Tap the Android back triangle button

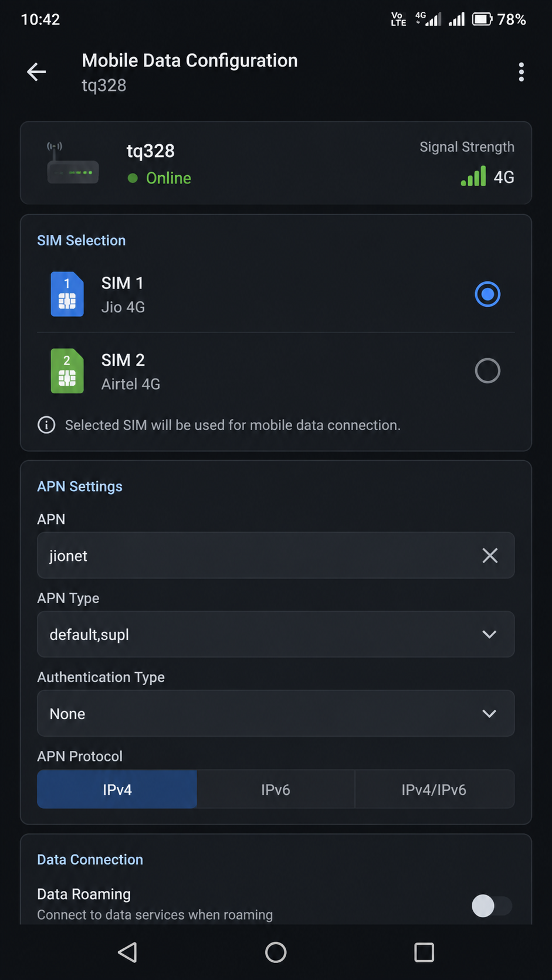tap(127, 952)
